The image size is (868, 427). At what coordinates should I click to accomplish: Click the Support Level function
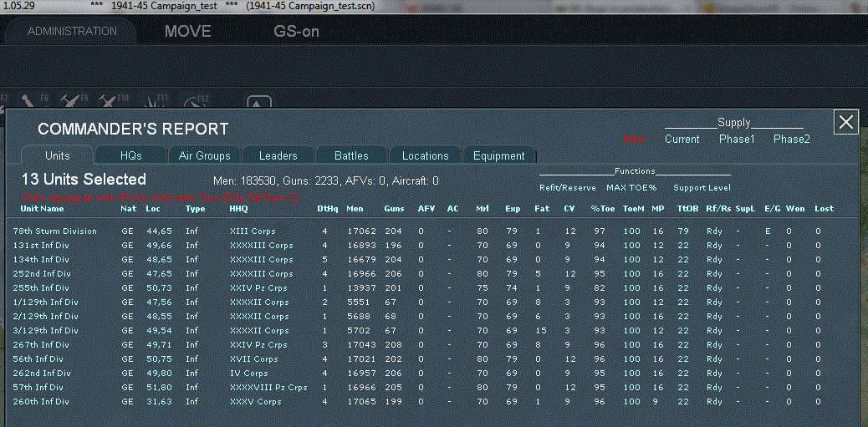[x=702, y=187]
